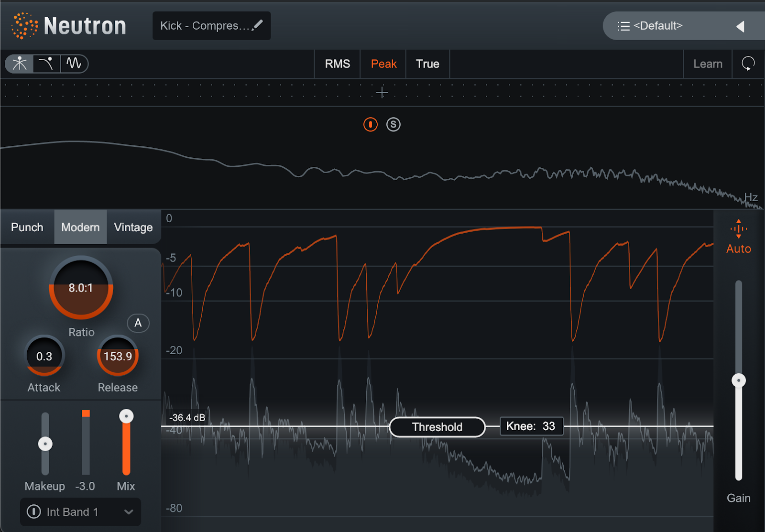
Task: Click the Knee: 33 value box
Action: point(531,426)
